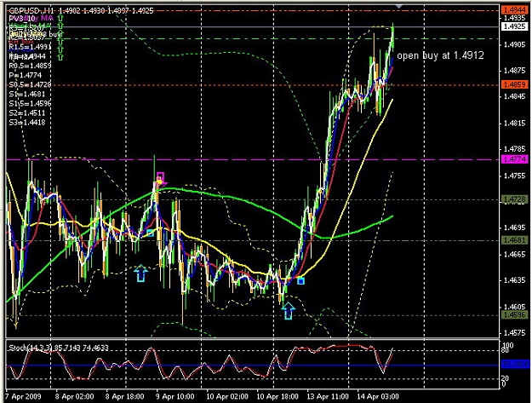This screenshot has width=532, height=403.
Task: Click the 1.4665 value on price scale
Action: point(515,254)
